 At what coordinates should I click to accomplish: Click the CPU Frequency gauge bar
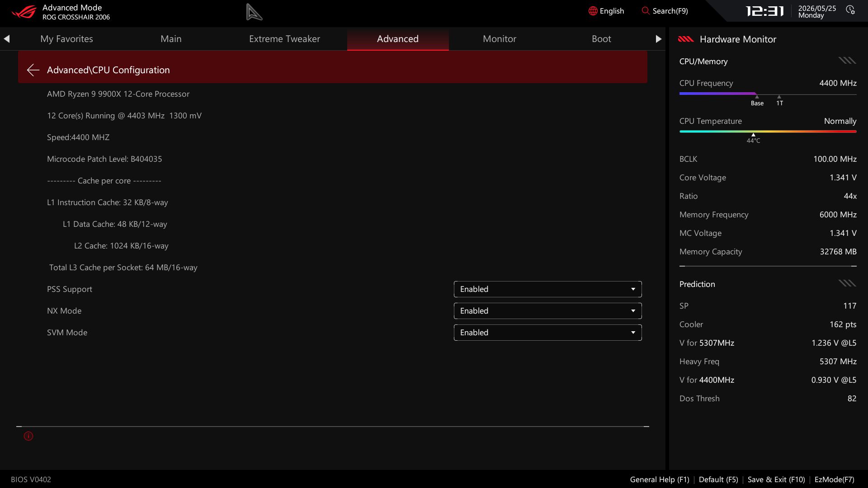click(768, 94)
